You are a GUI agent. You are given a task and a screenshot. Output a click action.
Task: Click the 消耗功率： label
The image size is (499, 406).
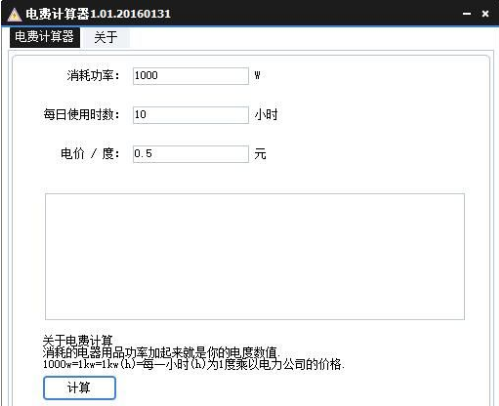pos(93,76)
